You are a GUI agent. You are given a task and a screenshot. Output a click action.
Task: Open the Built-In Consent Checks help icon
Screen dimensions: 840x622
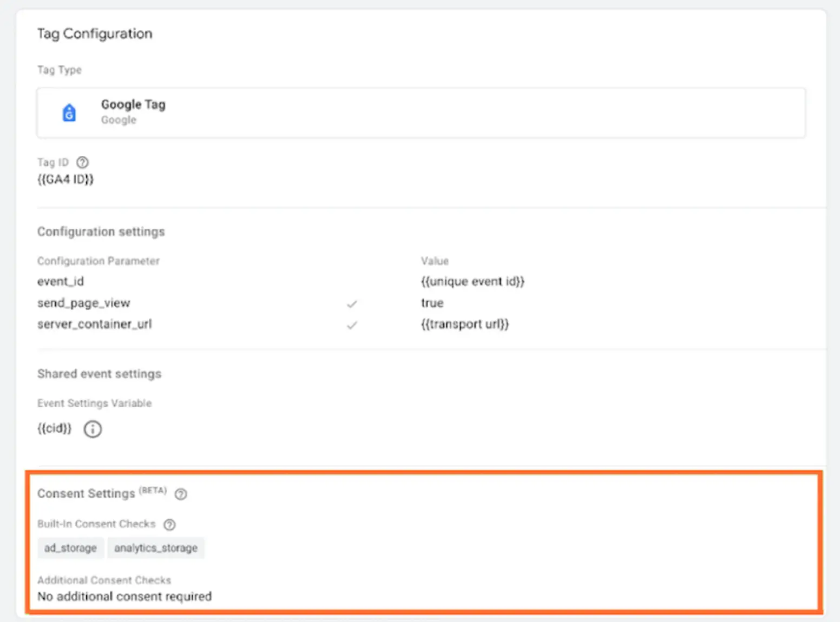(169, 524)
